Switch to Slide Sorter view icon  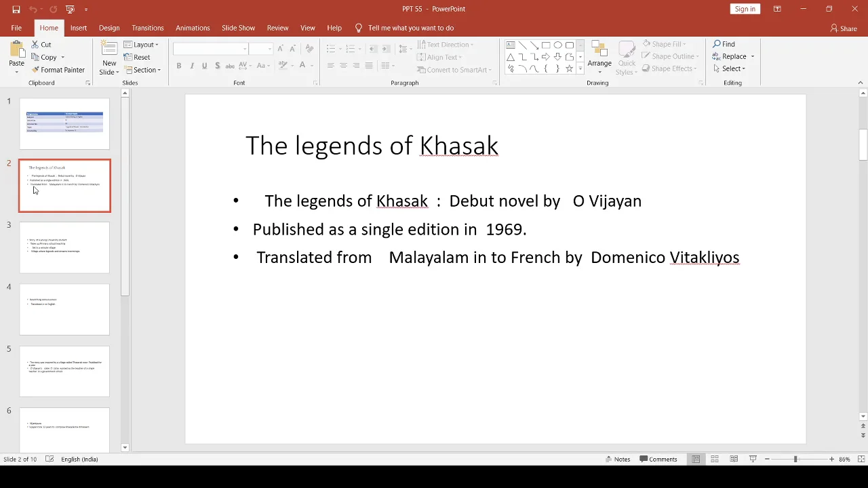click(x=715, y=460)
